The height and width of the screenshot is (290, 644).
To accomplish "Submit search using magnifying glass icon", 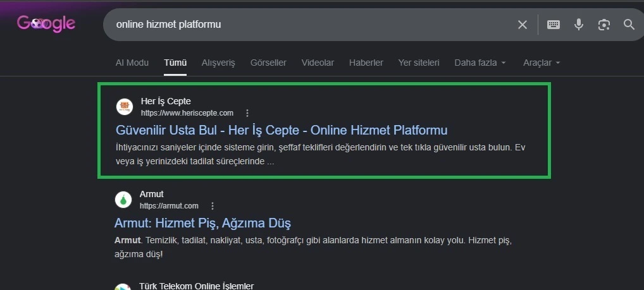I will [629, 25].
